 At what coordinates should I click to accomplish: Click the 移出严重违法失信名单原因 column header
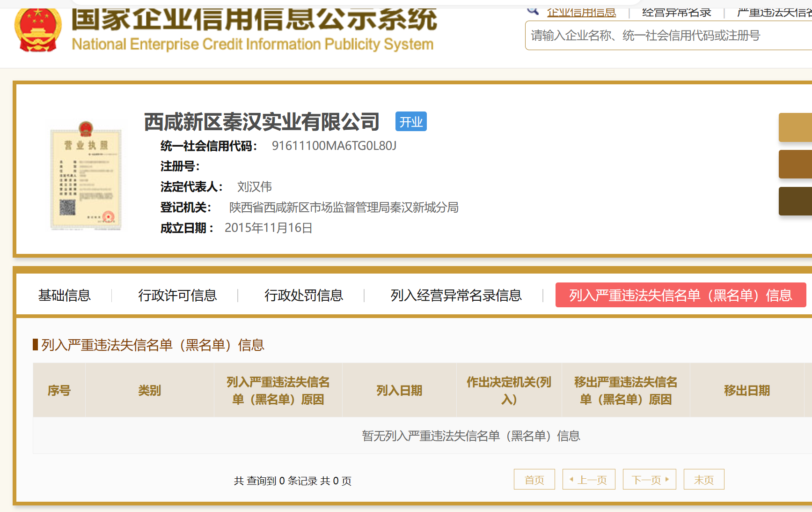pyautogui.click(x=626, y=390)
